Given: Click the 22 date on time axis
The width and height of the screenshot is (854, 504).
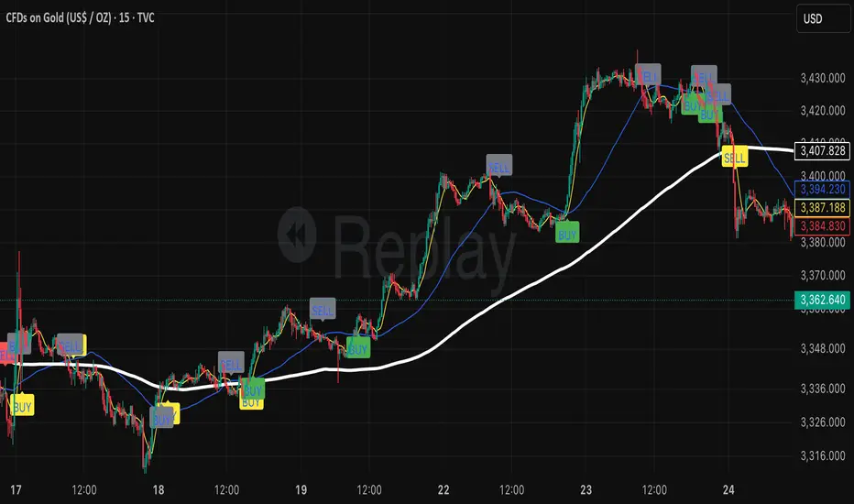Looking at the screenshot, I should (443, 490).
